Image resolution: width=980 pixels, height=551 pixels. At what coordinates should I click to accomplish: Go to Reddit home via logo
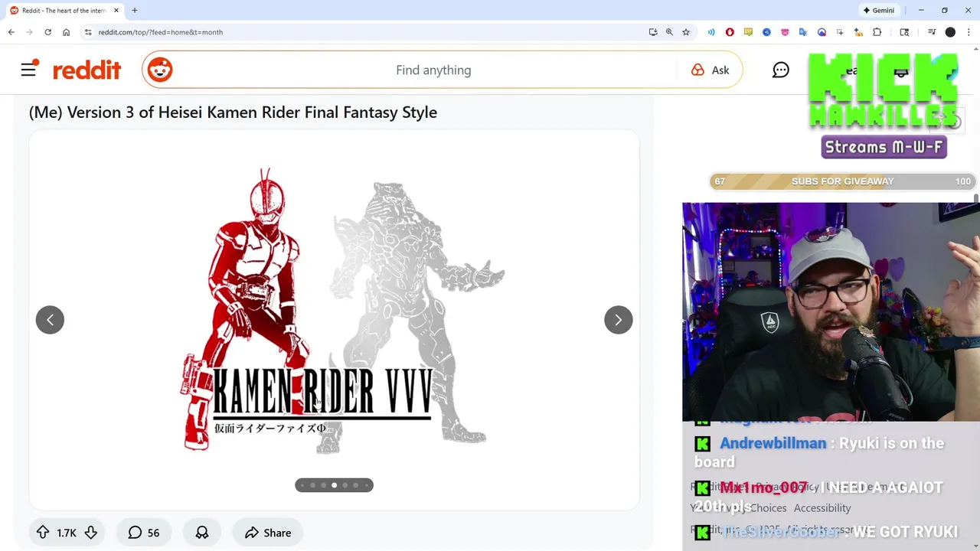click(87, 70)
